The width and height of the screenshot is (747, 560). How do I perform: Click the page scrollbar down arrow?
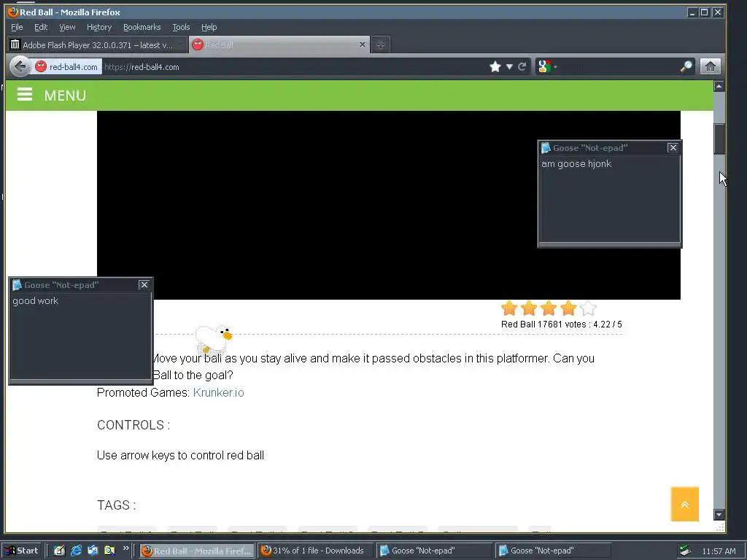tap(719, 515)
